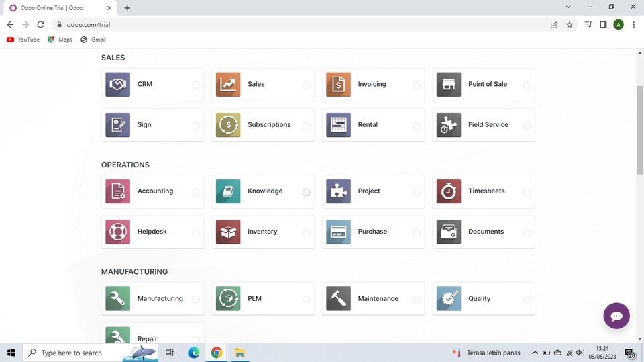
Task: Click the Purchase credit card icon
Action: 338,232
